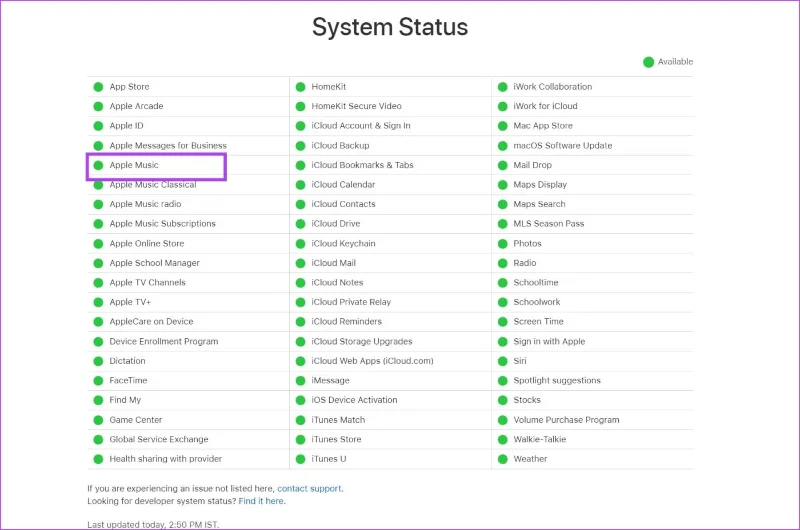Image resolution: width=800 pixels, height=530 pixels.
Task: Select iCloud Web Apps (iCloud.com) entry
Action: tap(372, 361)
